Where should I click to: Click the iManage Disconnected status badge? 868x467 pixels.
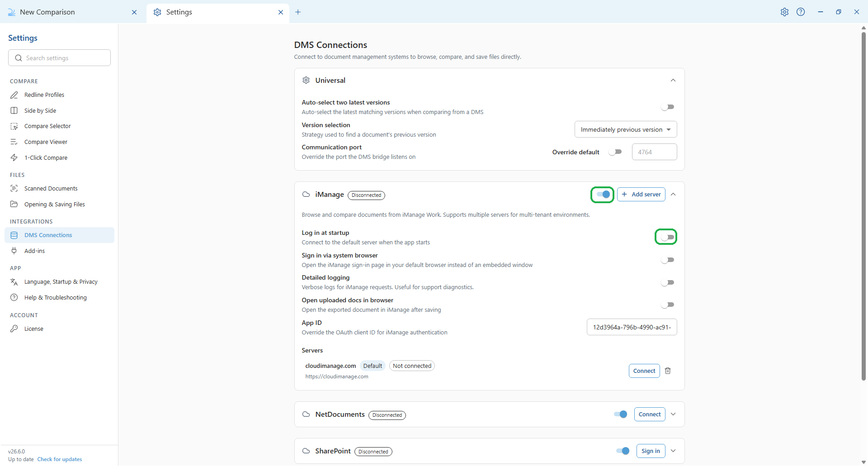pyautogui.click(x=366, y=195)
